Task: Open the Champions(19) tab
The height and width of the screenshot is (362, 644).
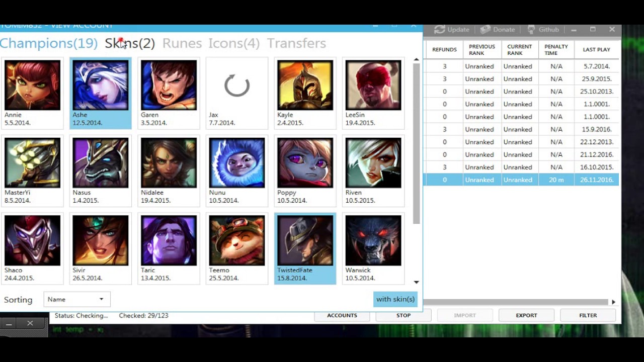Action: 48,43
